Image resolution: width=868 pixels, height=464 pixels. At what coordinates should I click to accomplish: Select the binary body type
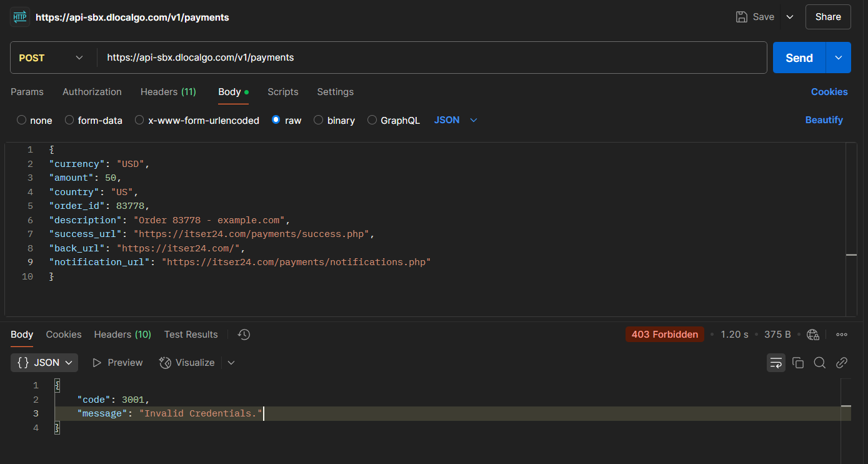(x=319, y=120)
